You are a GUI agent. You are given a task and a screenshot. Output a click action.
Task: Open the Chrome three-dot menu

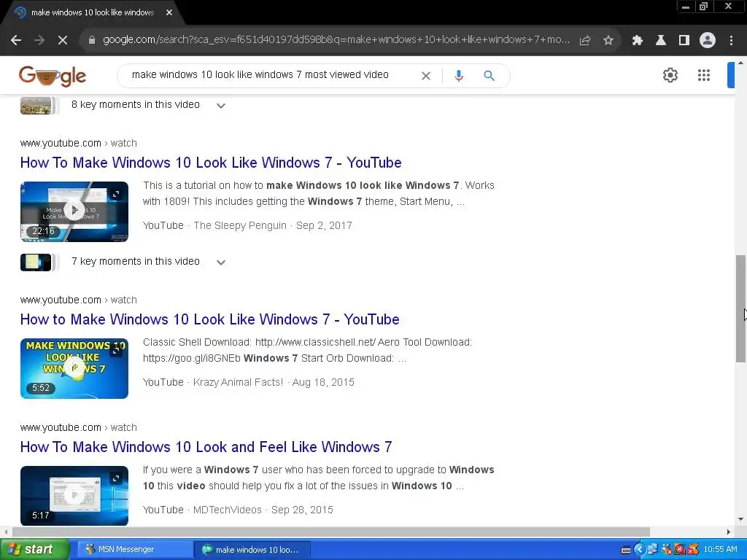[x=731, y=41]
